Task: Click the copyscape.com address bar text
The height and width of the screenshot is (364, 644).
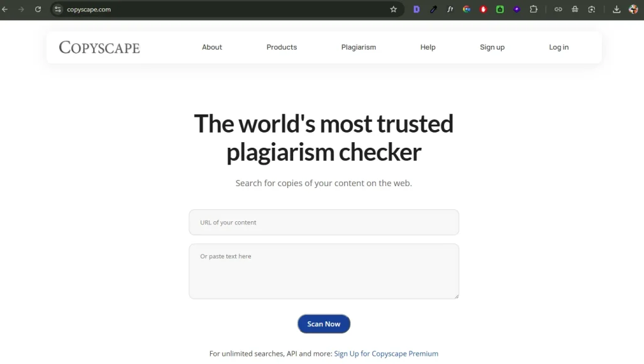Action: point(89,9)
